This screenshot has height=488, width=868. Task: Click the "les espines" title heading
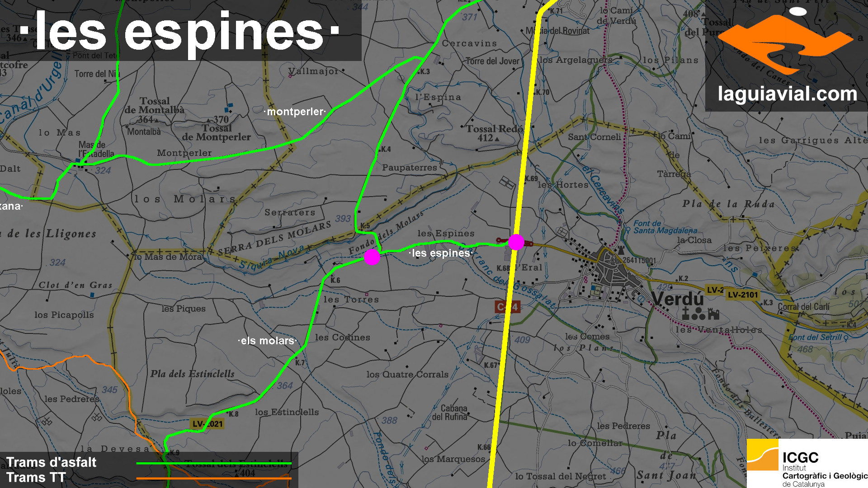pos(179,31)
